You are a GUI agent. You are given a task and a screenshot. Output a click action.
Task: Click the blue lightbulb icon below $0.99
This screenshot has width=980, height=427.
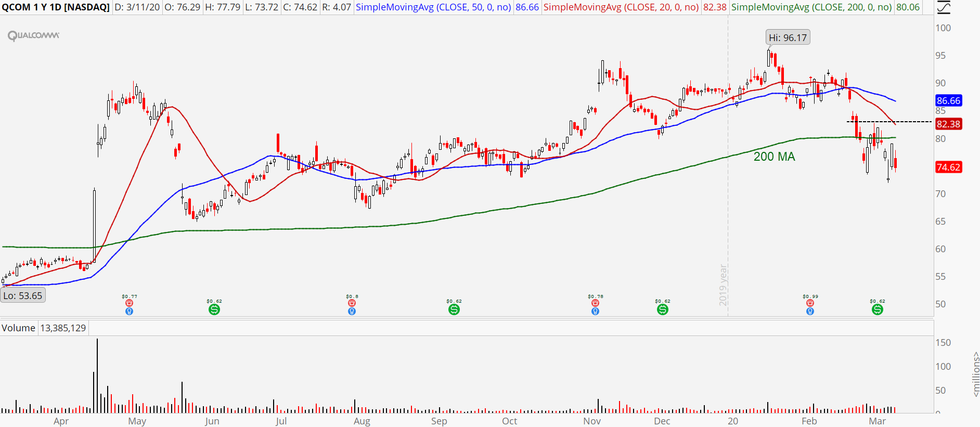[x=810, y=311]
